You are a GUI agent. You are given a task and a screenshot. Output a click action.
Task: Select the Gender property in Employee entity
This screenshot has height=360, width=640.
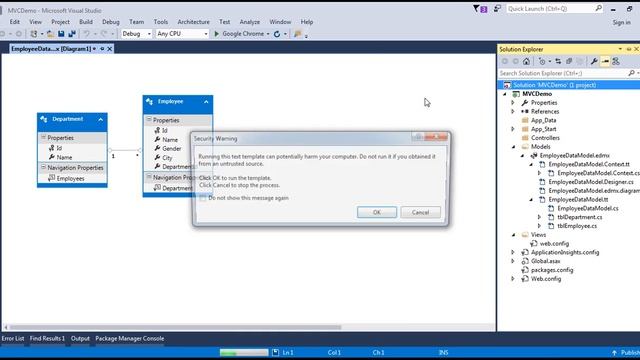point(171,149)
